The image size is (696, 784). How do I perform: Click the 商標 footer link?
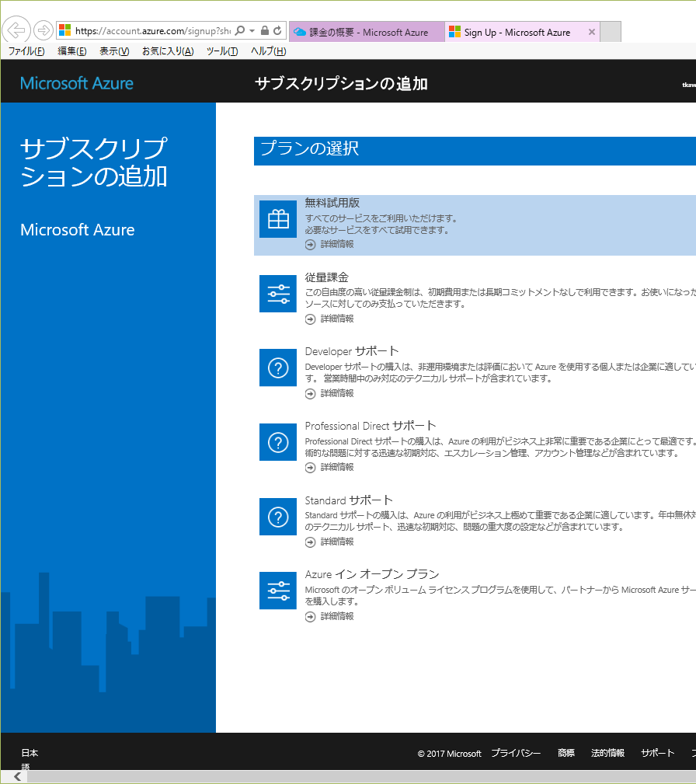click(566, 753)
